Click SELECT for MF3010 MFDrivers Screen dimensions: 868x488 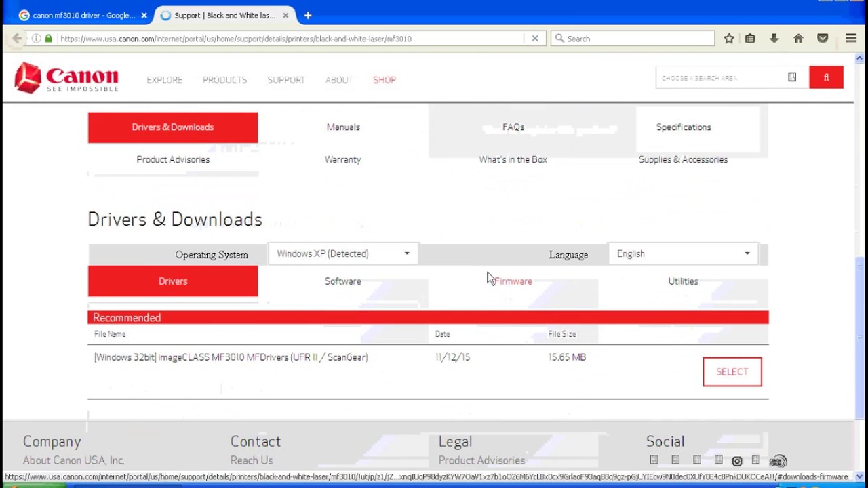point(732,372)
